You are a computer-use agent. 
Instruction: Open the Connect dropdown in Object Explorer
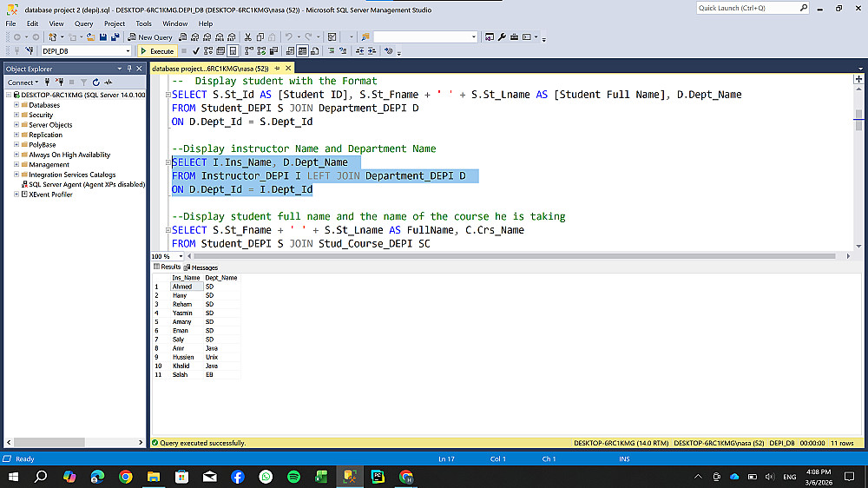pos(23,82)
